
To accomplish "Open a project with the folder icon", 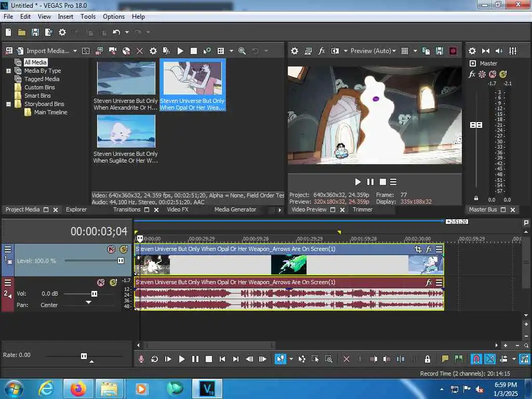I will pyautogui.click(x=22, y=32).
